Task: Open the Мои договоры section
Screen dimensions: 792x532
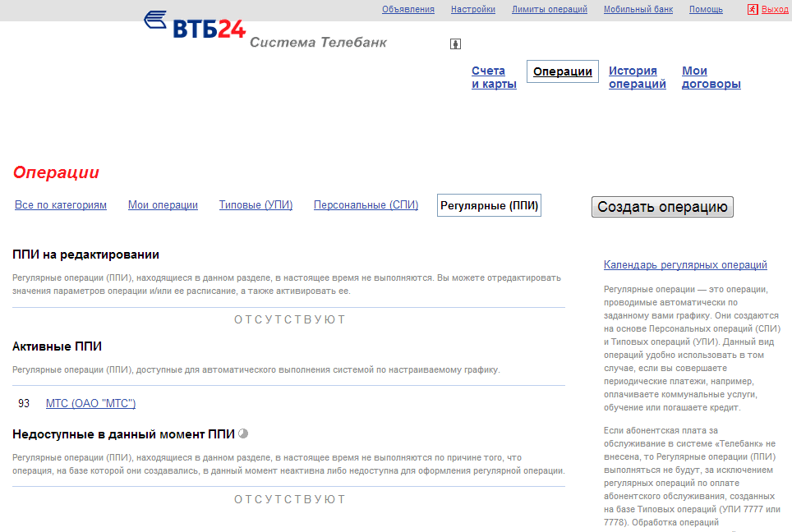Action: [711, 77]
